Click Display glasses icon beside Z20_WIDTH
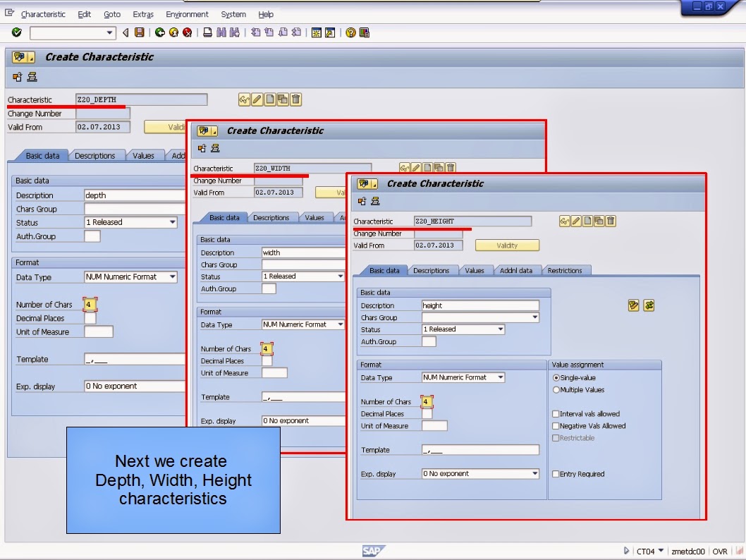The width and height of the screenshot is (746, 560). (405, 167)
